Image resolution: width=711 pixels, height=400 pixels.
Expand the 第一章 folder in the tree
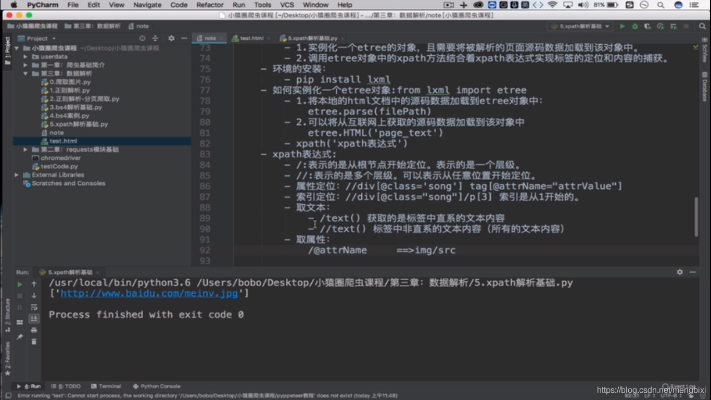(x=25, y=65)
